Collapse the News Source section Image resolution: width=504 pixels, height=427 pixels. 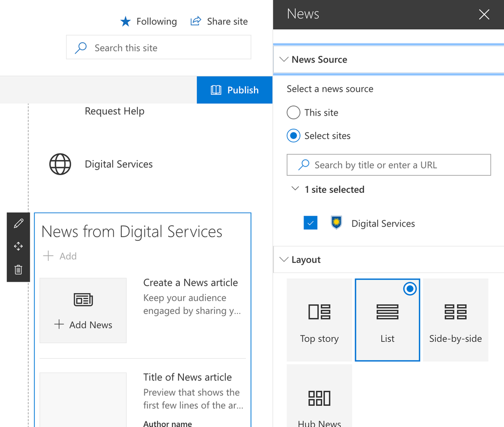pyautogui.click(x=283, y=60)
